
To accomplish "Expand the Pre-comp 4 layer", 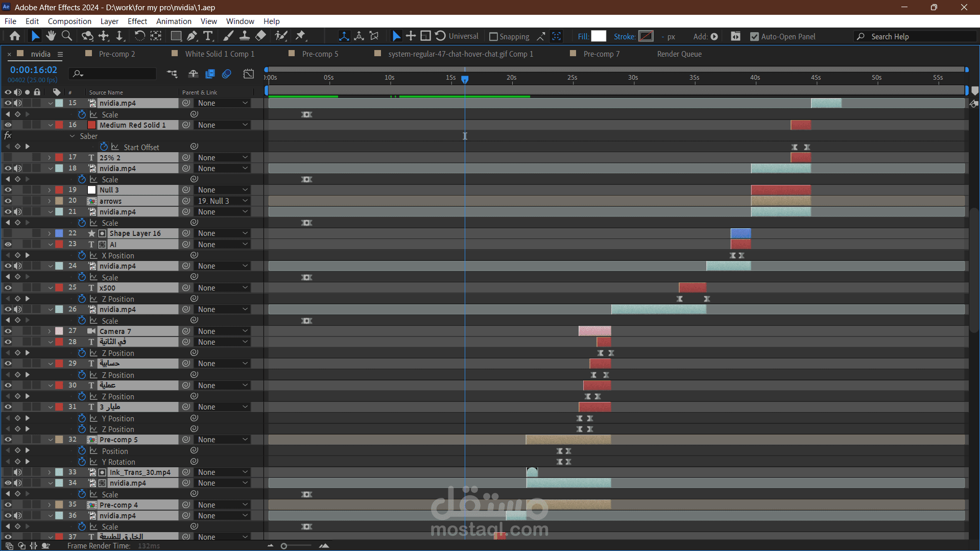I will point(50,505).
